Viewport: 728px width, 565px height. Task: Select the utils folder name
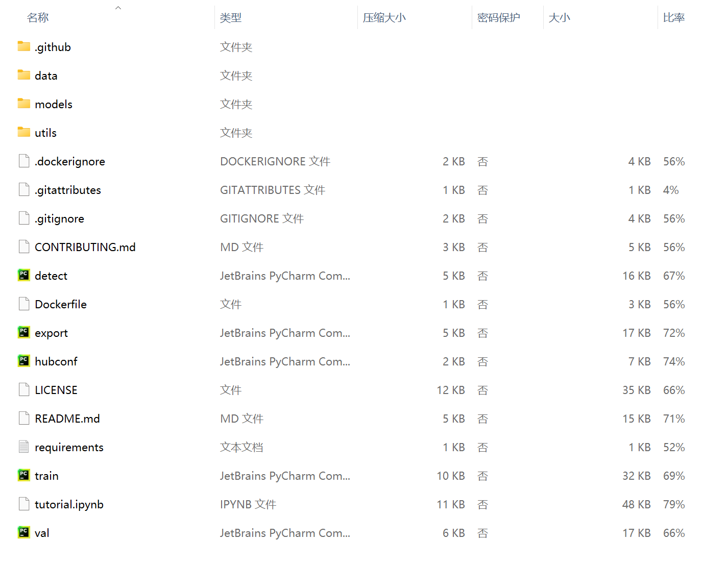tap(45, 133)
